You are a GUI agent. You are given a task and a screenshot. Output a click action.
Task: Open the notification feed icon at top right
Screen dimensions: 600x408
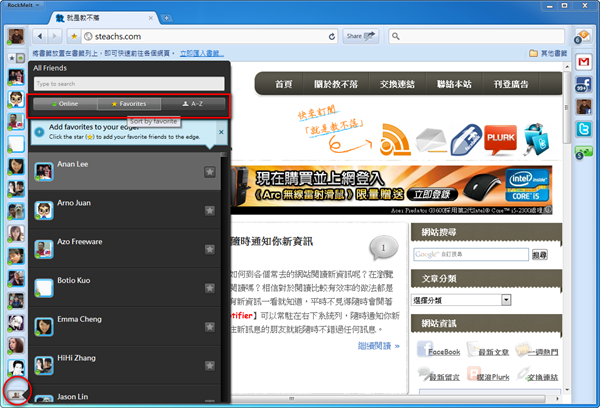582,37
